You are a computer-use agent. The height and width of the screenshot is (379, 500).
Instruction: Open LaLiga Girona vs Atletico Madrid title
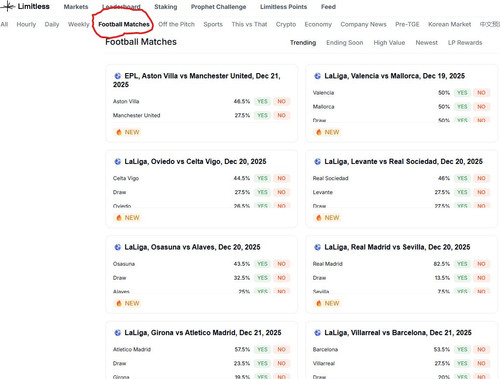click(x=203, y=333)
